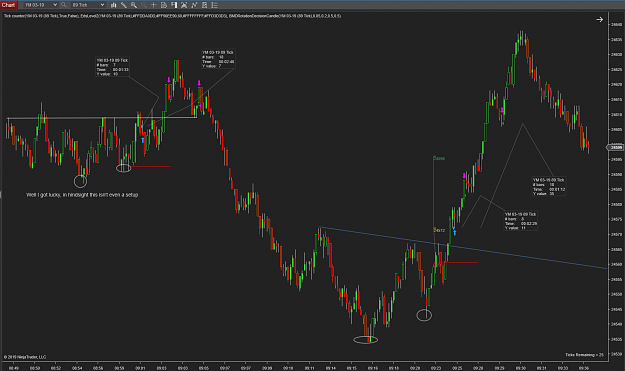This screenshot has width=625, height=371.
Task: Open chart Properties list icon
Action: [x=214, y=5]
